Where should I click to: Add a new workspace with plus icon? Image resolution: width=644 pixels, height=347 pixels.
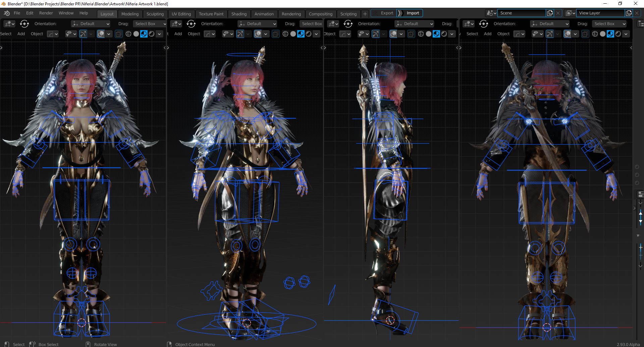365,14
